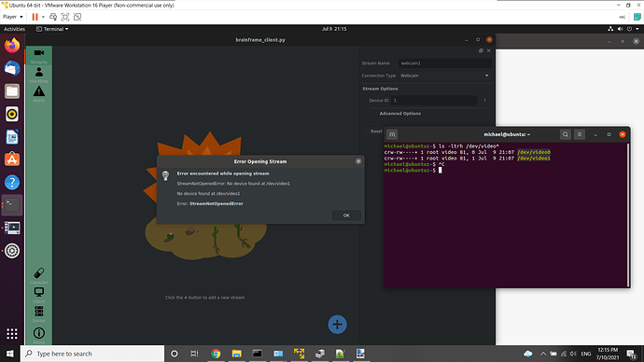Open the terminal hamburger menu
644x362 pixels.
point(580,134)
